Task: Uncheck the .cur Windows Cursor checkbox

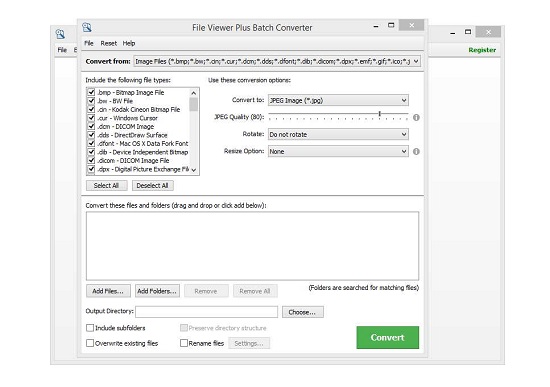Action: tap(91, 118)
